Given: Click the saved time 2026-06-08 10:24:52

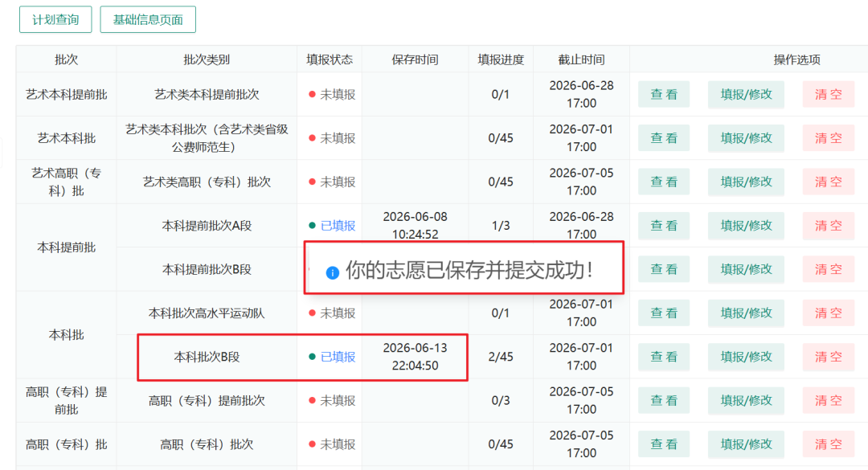Looking at the screenshot, I should coord(416,225).
